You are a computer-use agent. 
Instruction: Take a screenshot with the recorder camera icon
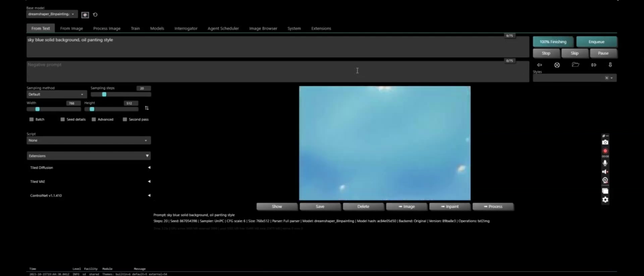coord(605,142)
